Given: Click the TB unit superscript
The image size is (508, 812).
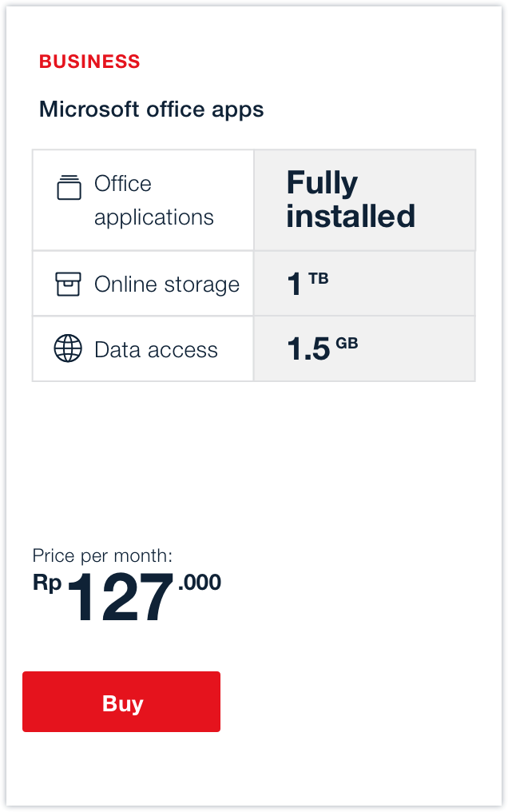Looking at the screenshot, I should (318, 278).
